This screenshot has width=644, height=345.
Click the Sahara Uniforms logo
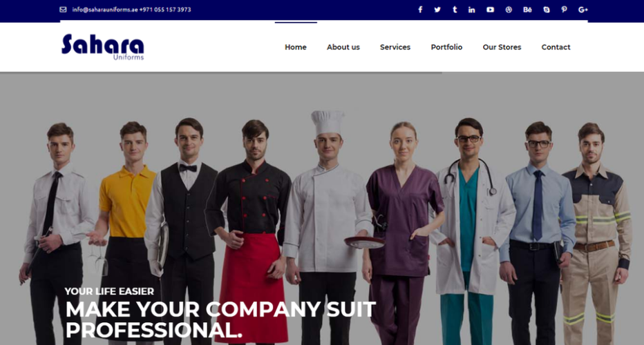pyautogui.click(x=103, y=47)
